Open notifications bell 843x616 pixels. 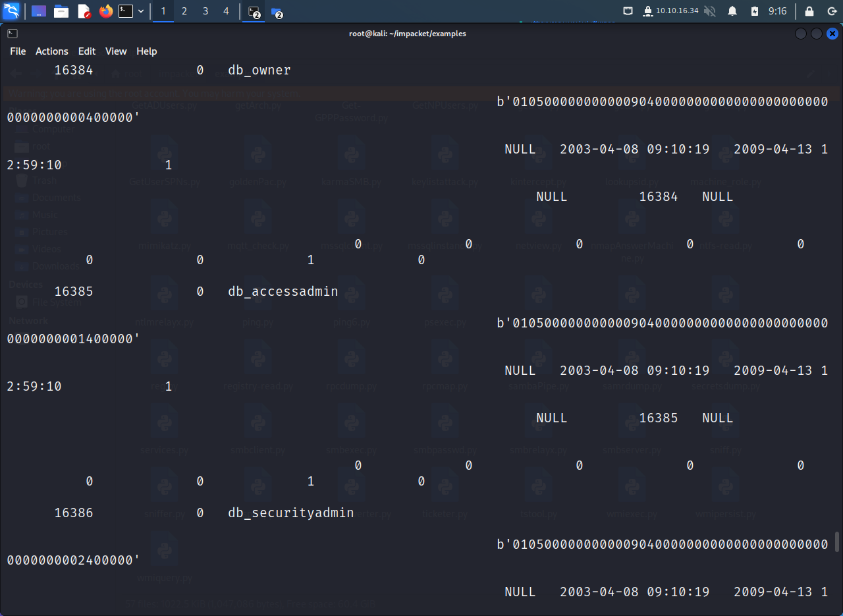732,11
